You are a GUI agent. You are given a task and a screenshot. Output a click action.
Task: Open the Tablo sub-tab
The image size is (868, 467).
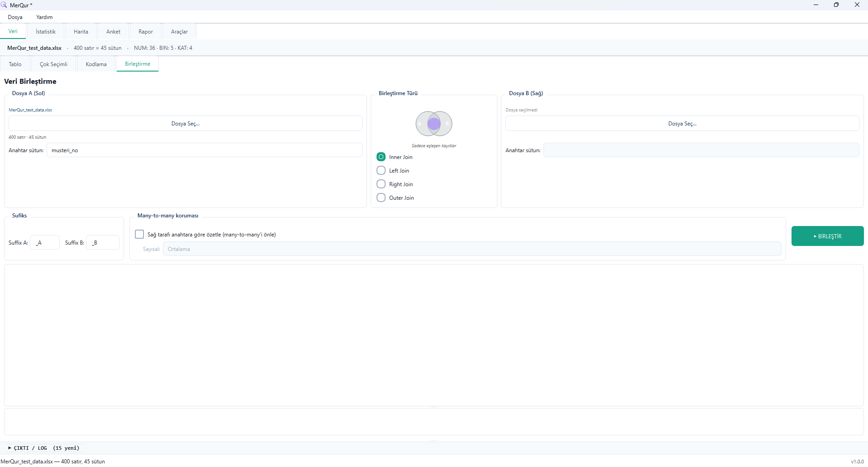pyautogui.click(x=15, y=64)
